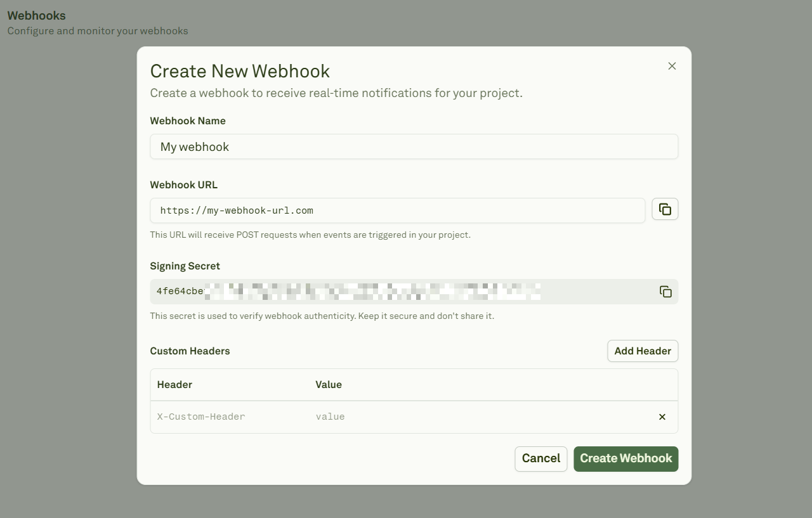
Task: Click inside the Webhook URL field
Action: pyautogui.click(x=398, y=210)
